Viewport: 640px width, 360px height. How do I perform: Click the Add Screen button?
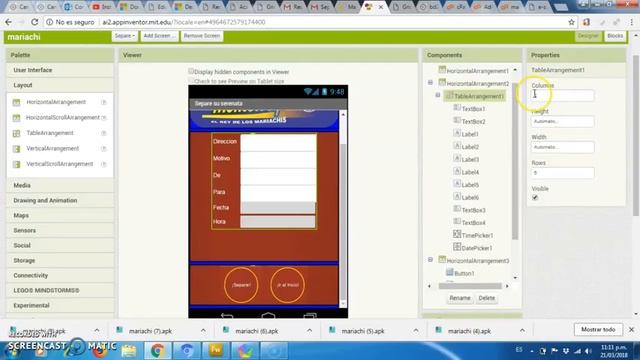click(x=159, y=36)
